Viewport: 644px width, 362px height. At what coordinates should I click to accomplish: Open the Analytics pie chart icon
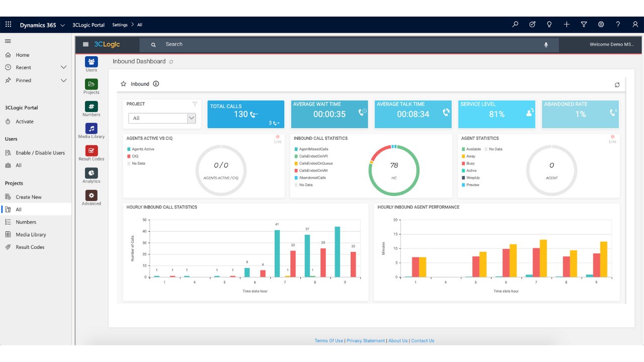tap(92, 173)
